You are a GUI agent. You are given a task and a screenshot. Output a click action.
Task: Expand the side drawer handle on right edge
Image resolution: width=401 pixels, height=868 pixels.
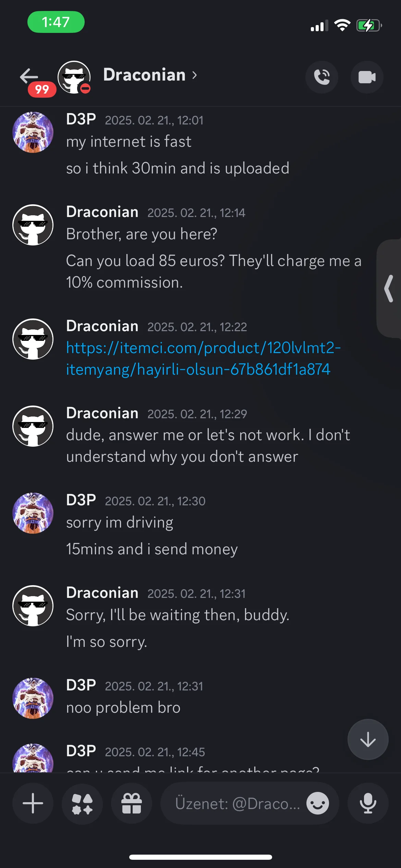pos(389,289)
